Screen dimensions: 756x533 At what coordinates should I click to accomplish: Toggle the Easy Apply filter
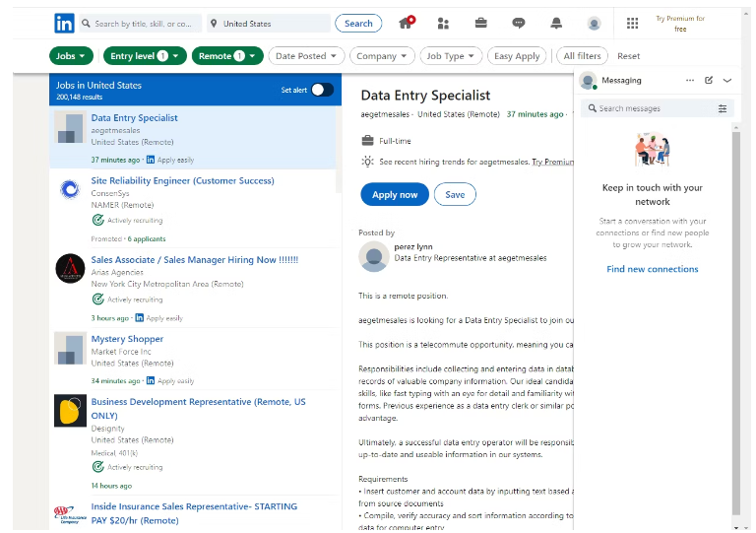pyautogui.click(x=517, y=56)
